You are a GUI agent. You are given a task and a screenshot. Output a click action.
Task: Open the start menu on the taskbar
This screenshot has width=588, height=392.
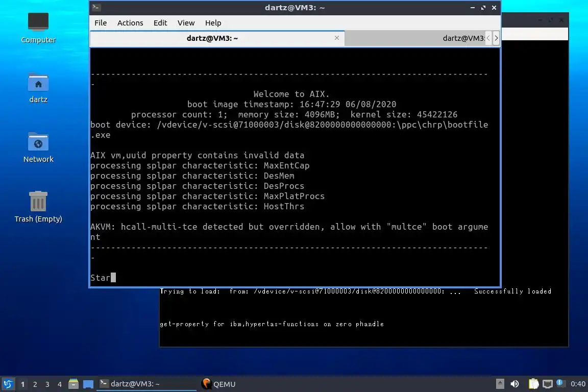coord(8,384)
